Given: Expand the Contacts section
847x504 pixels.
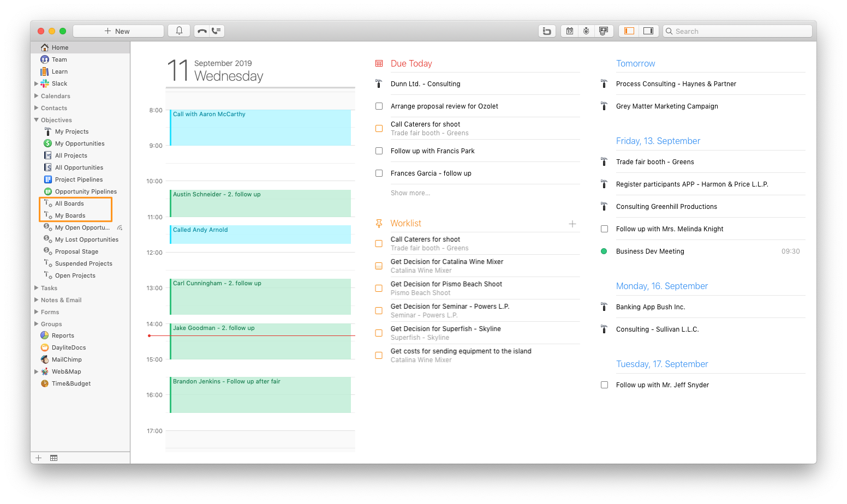Looking at the screenshot, I should coord(36,108).
